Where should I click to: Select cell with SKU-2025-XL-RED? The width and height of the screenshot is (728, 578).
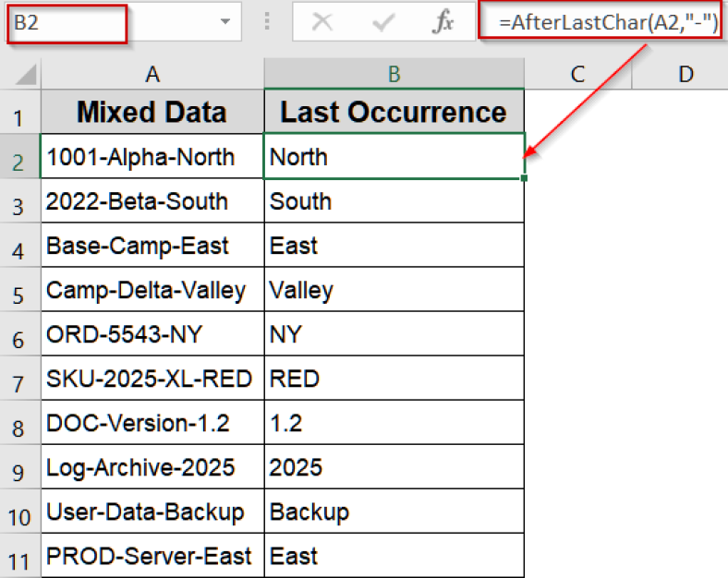(152, 379)
